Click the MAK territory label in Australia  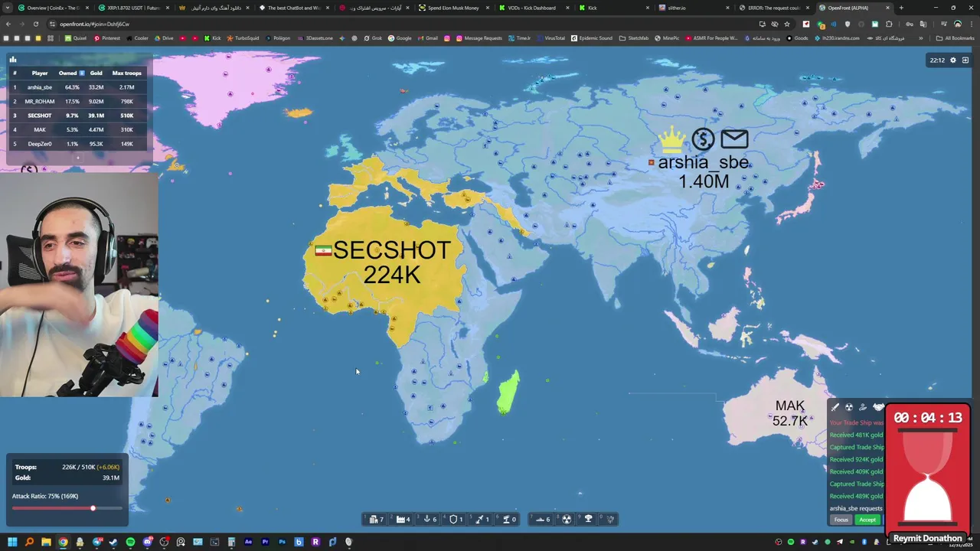tap(789, 406)
